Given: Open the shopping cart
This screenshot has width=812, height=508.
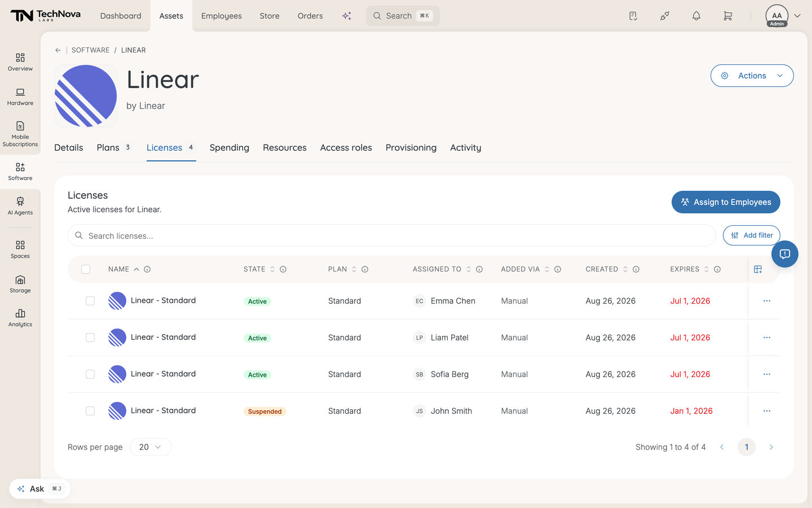Looking at the screenshot, I should coord(728,16).
